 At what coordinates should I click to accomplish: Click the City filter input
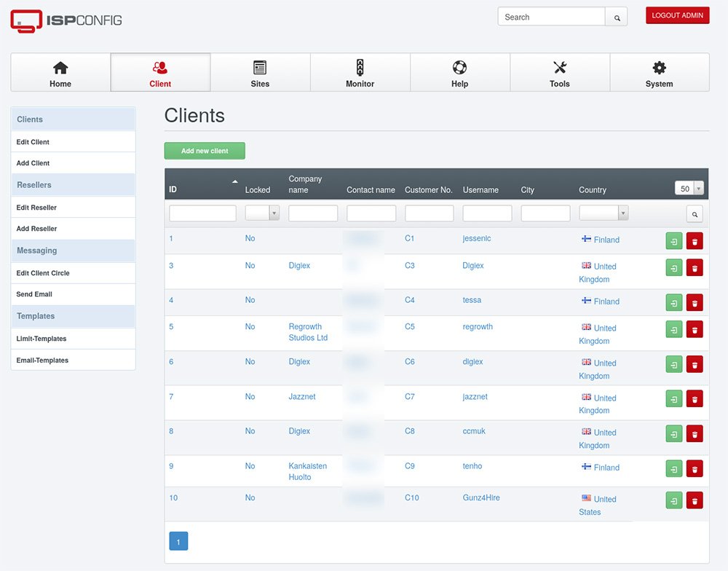point(545,213)
